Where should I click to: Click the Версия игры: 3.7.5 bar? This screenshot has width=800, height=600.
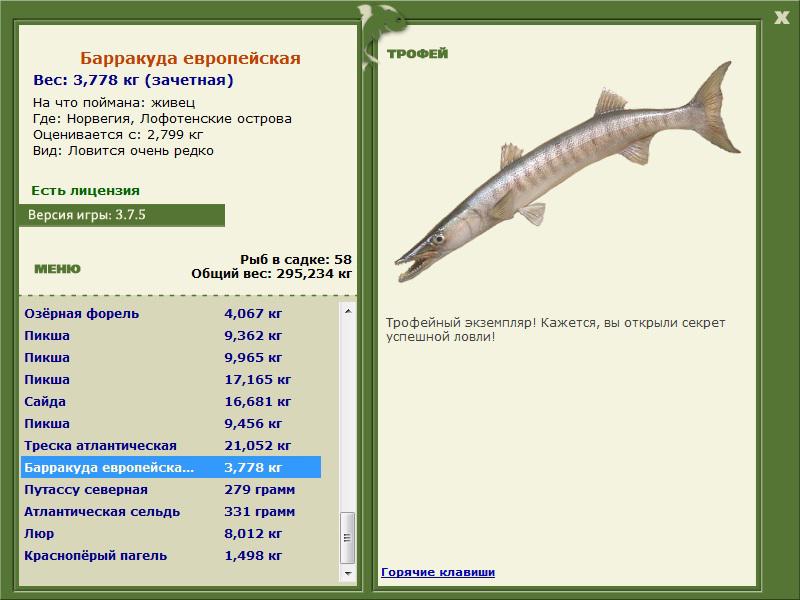[x=122, y=215]
